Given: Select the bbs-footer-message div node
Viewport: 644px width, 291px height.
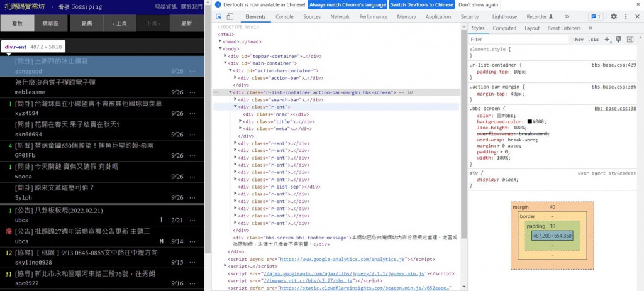Looking at the screenshot, I should click(x=345, y=241).
